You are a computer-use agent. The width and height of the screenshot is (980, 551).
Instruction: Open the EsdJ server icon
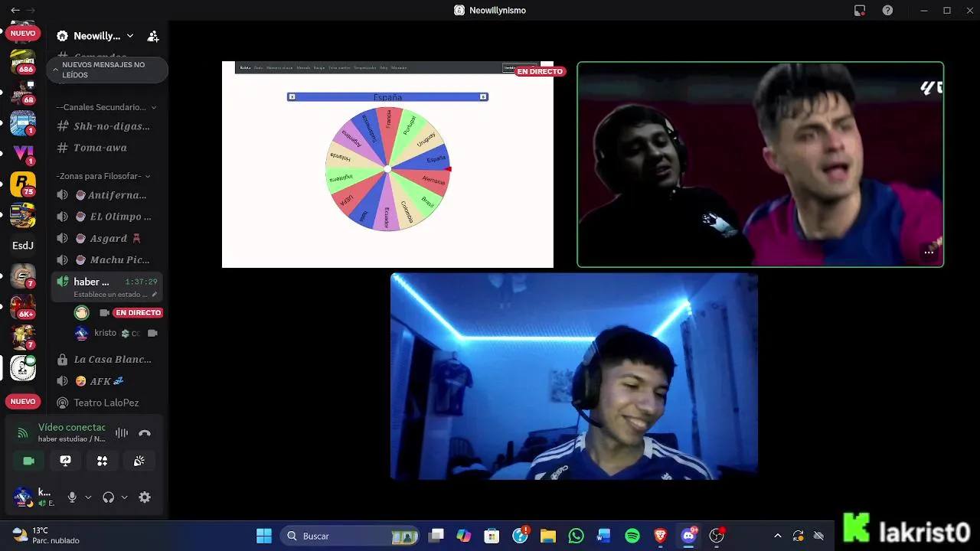23,246
